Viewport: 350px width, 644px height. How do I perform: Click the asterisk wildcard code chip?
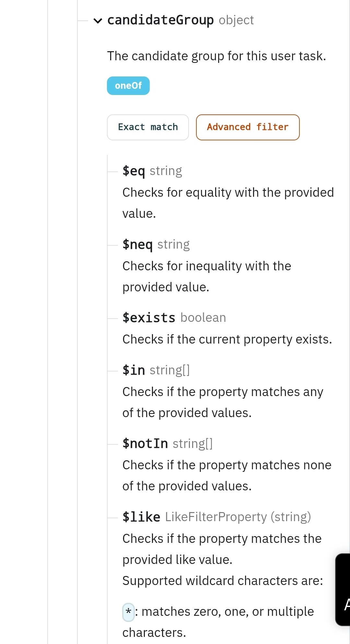128,612
